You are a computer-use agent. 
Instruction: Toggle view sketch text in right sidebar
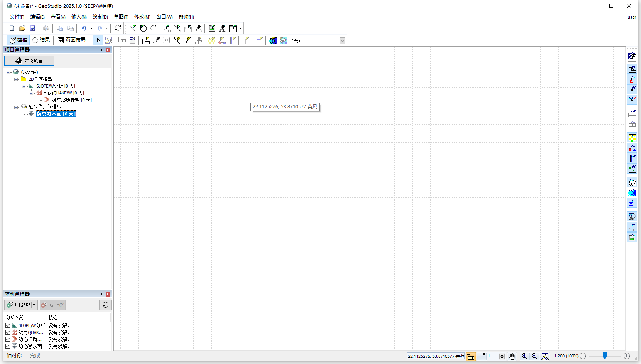click(632, 216)
